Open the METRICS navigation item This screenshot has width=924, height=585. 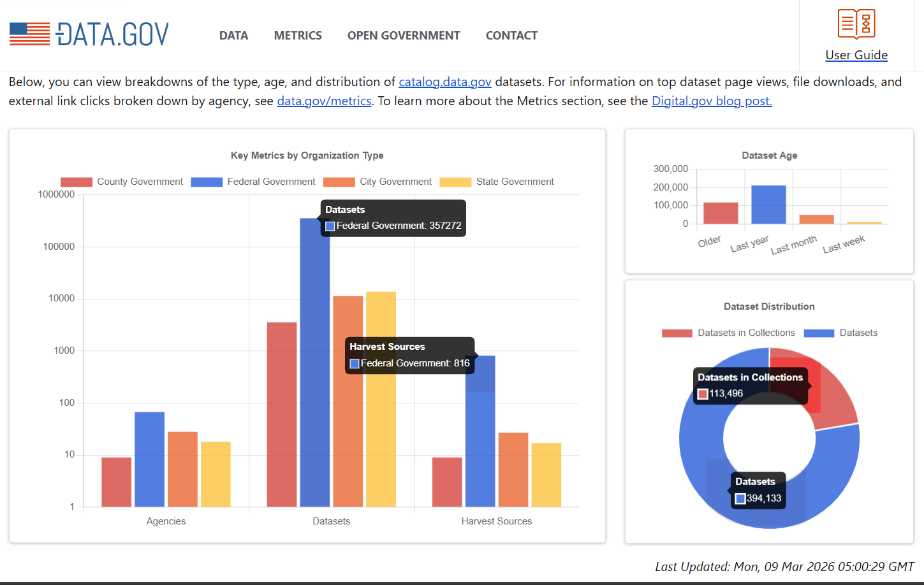click(298, 35)
